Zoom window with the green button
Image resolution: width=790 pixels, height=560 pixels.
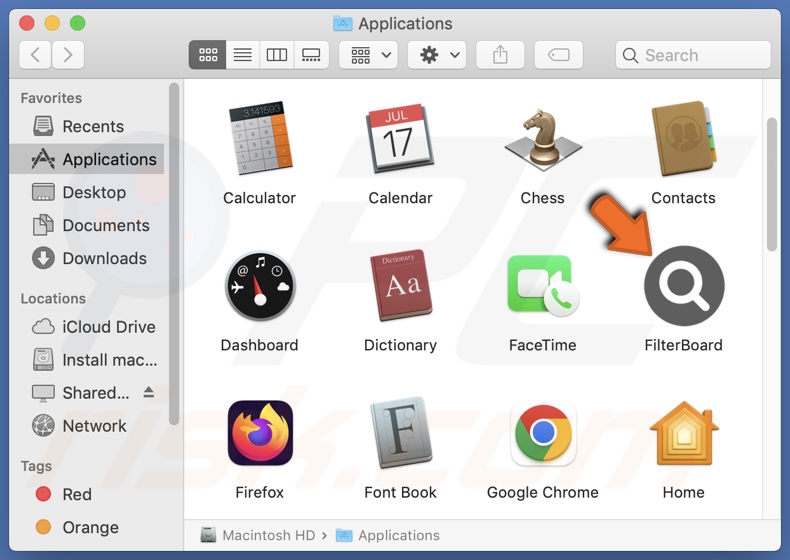click(78, 23)
